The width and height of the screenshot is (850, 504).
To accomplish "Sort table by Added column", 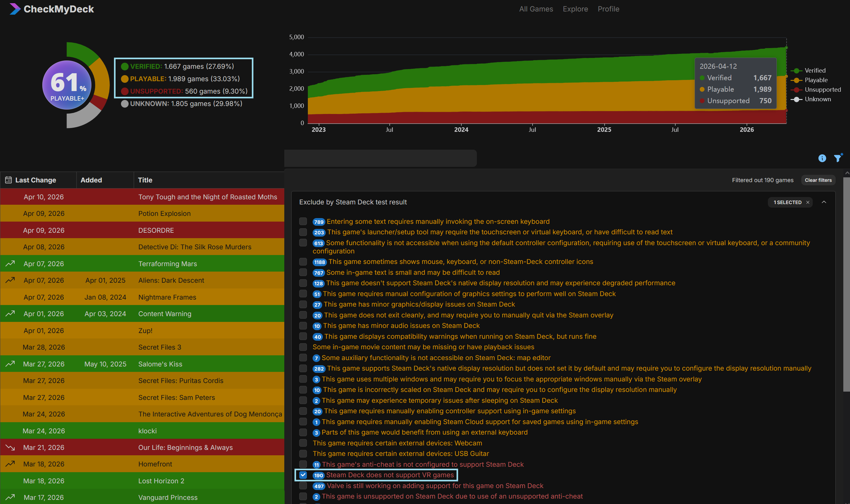I will pyautogui.click(x=91, y=180).
